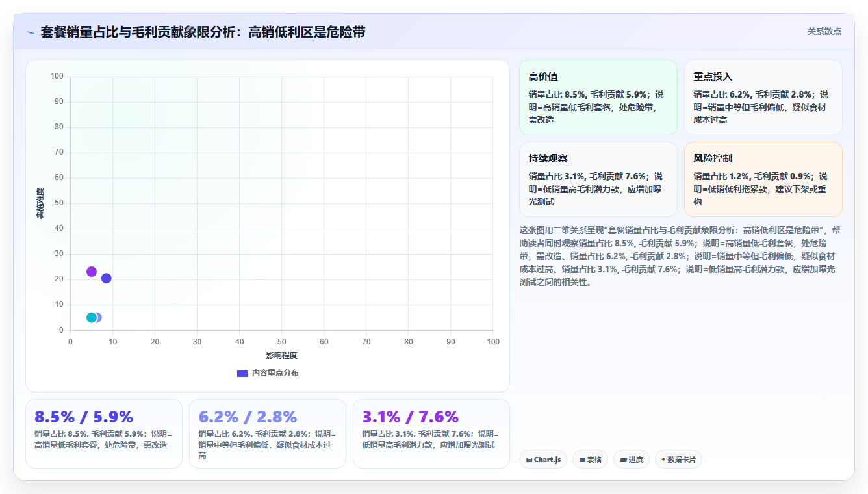
Task: Open the 重点投入 quadrant card
Action: 763,97
